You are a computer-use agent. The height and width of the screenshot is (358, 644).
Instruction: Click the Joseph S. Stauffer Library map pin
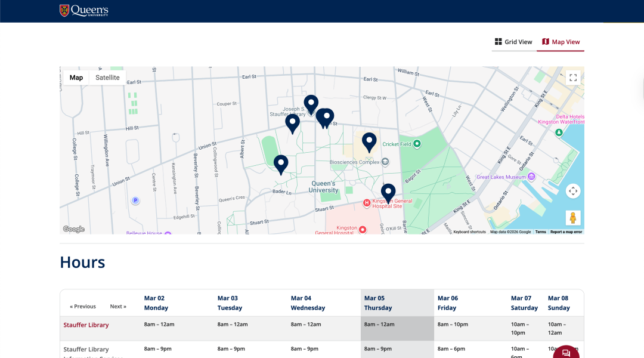coord(311,103)
